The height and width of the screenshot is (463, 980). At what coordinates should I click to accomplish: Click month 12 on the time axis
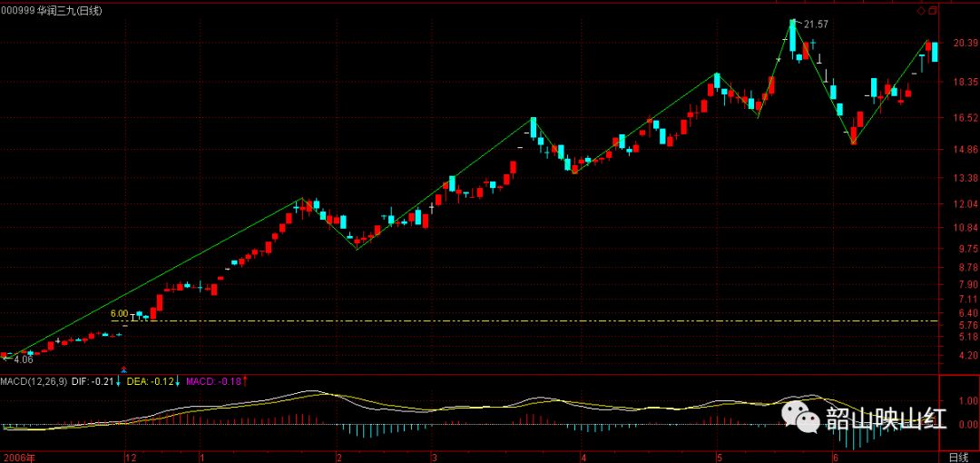(131, 458)
